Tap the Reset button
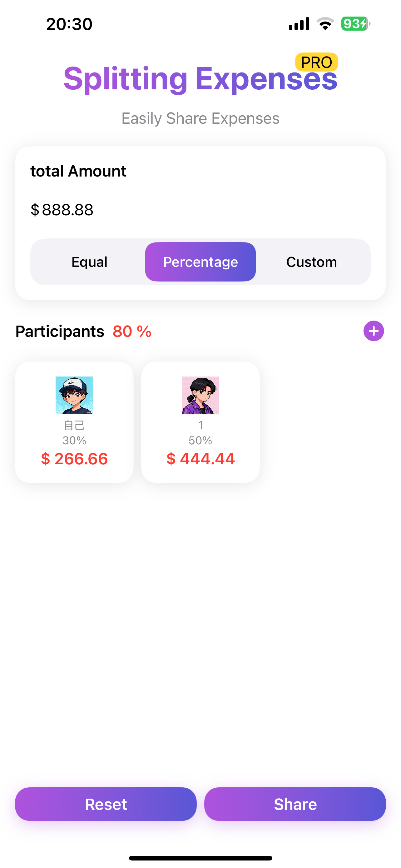Screen dimensions: 401x868 coord(106,804)
